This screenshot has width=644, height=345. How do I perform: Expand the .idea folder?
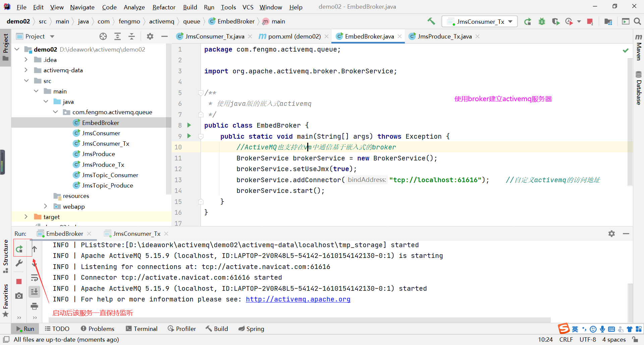click(26, 60)
